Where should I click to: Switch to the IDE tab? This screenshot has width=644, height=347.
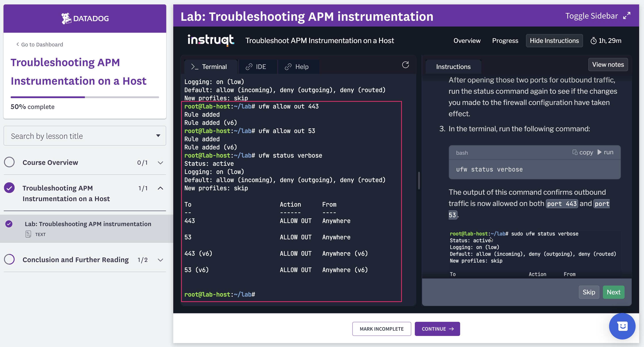point(258,67)
